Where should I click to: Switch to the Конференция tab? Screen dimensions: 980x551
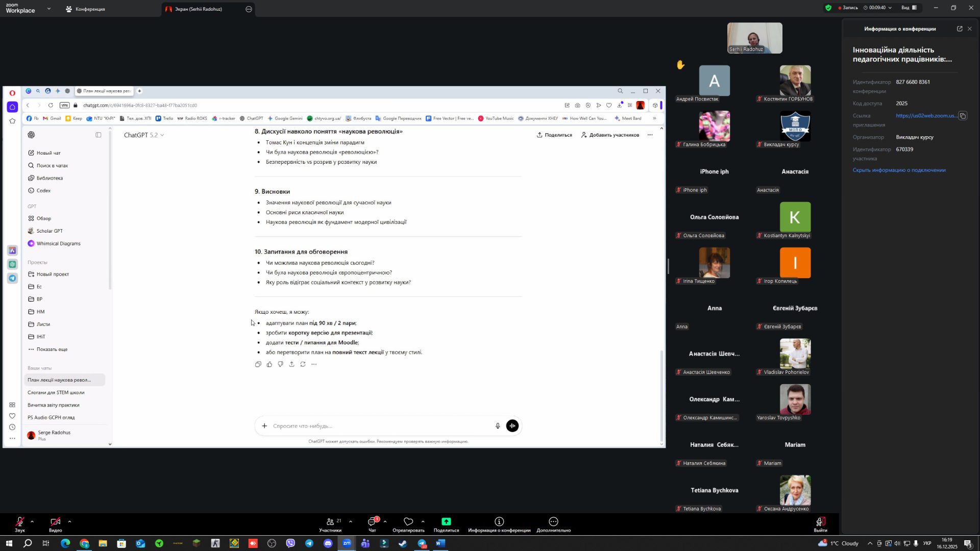[x=86, y=9]
